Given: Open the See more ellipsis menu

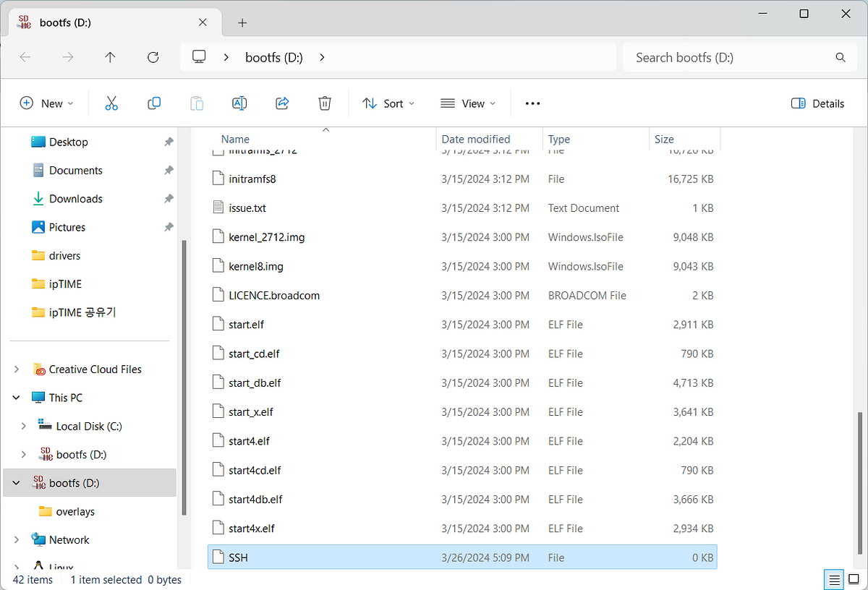Looking at the screenshot, I should coord(532,103).
